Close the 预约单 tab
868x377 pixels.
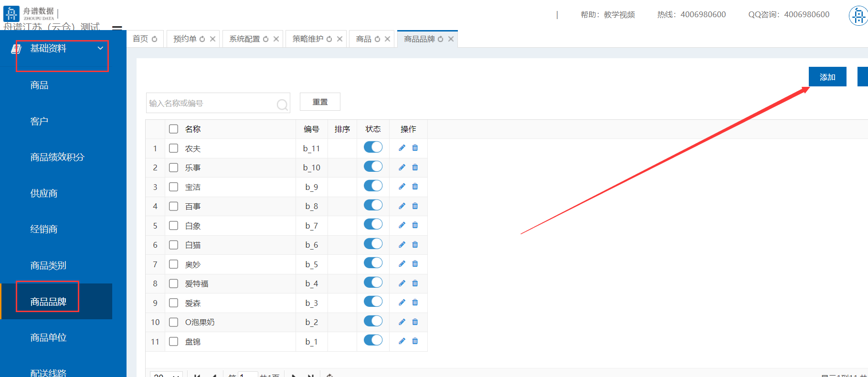pyautogui.click(x=213, y=39)
